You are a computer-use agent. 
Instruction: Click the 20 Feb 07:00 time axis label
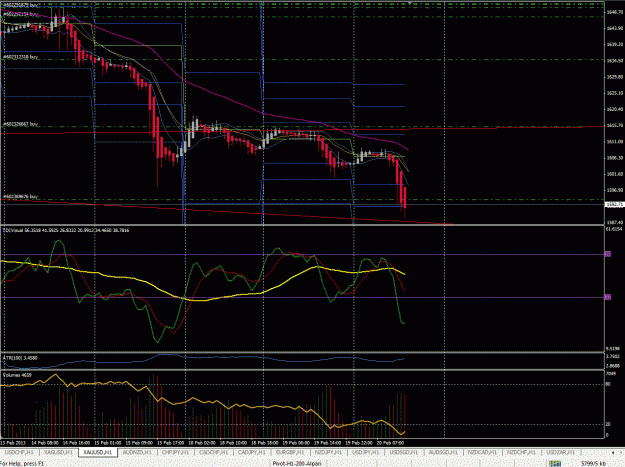click(x=390, y=443)
